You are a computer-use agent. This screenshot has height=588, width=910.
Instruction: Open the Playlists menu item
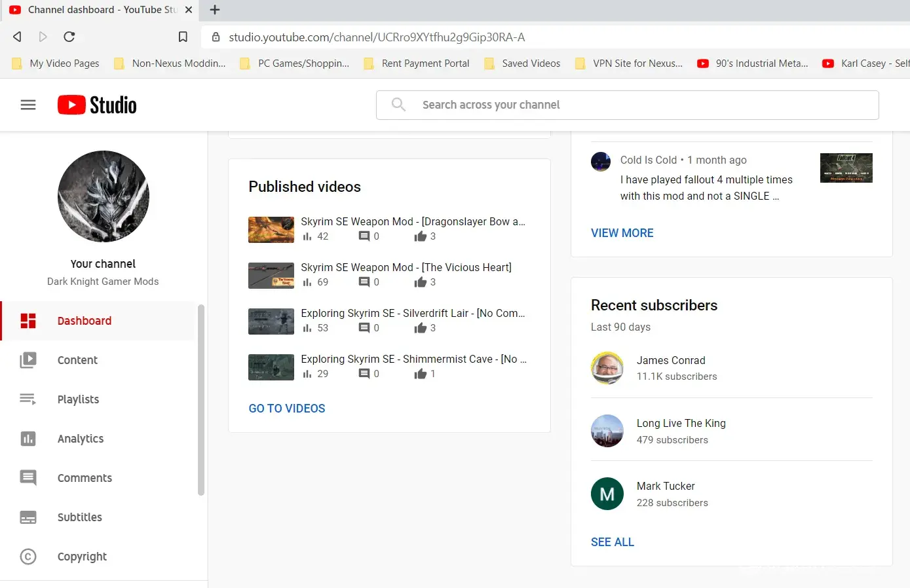click(78, 399)
